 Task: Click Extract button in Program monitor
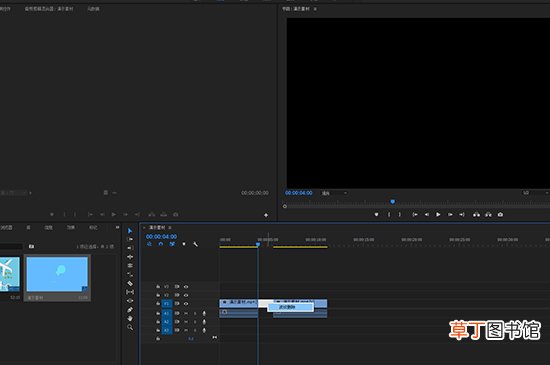[488, 214]
